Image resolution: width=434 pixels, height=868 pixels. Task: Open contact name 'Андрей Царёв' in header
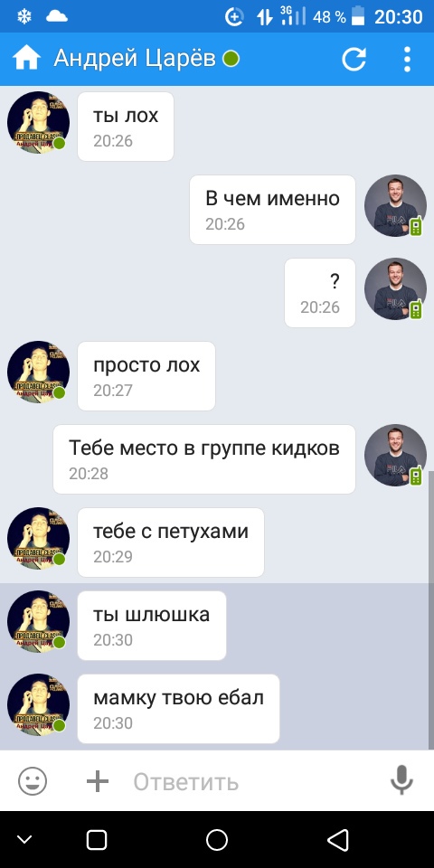[x=135, y=58]
